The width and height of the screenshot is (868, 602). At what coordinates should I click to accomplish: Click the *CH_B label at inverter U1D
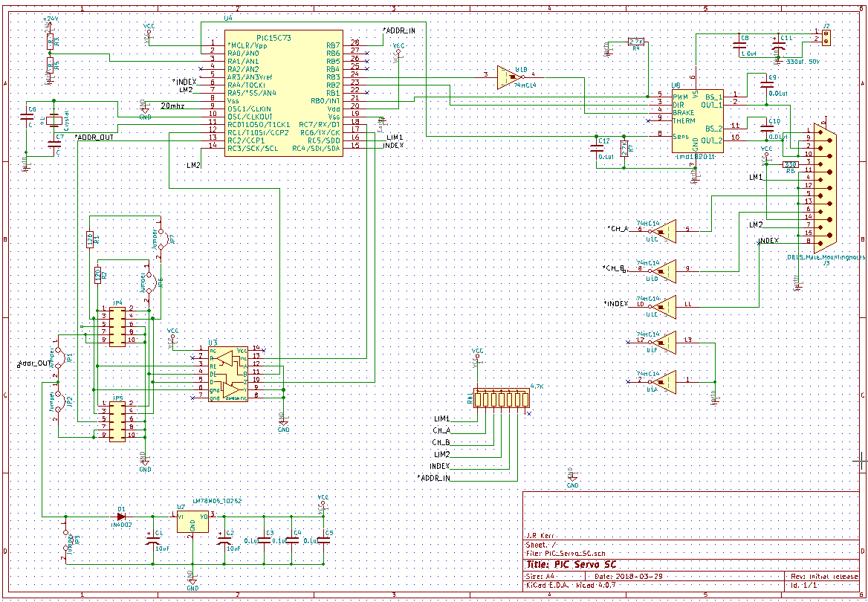point(615,268)
